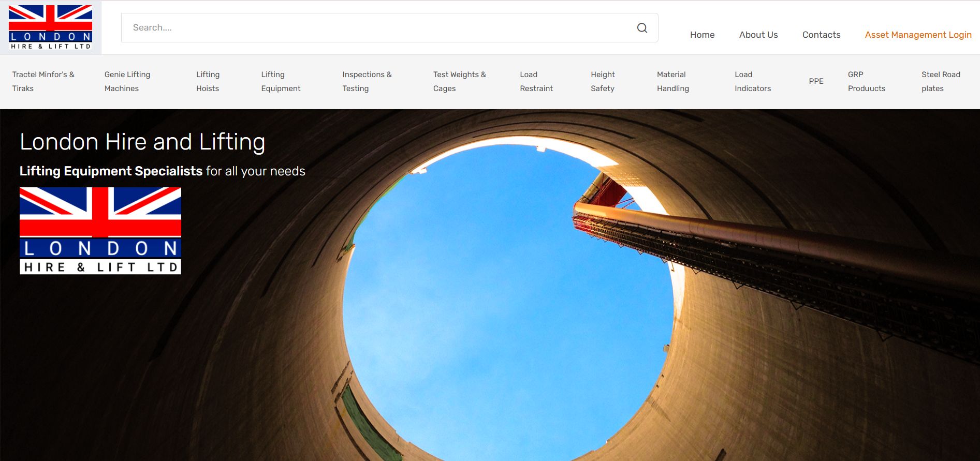Viewport: 980px width, 461px height.
Task: Choose Test Weights & Cages category
Action: point(459,81)
